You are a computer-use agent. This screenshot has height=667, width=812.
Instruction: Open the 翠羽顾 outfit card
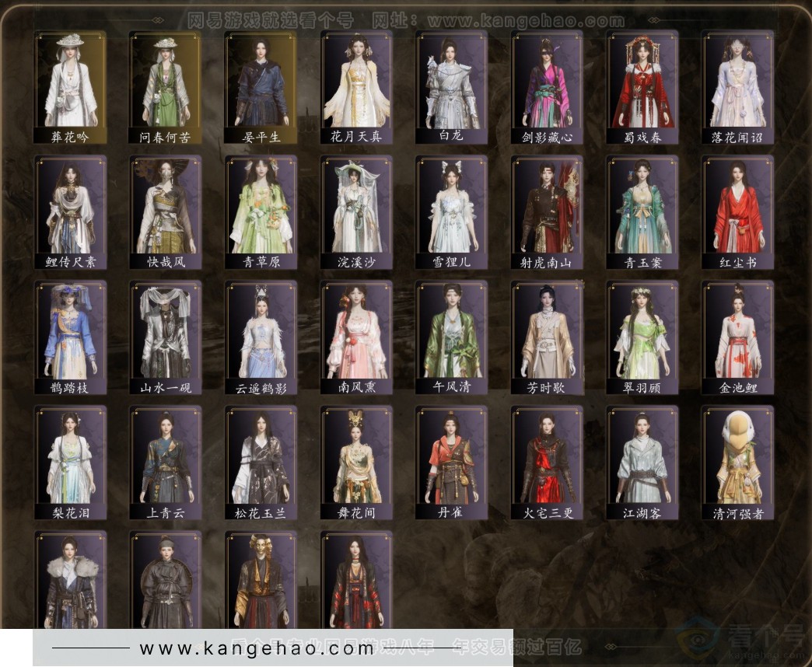coord(642,337)
